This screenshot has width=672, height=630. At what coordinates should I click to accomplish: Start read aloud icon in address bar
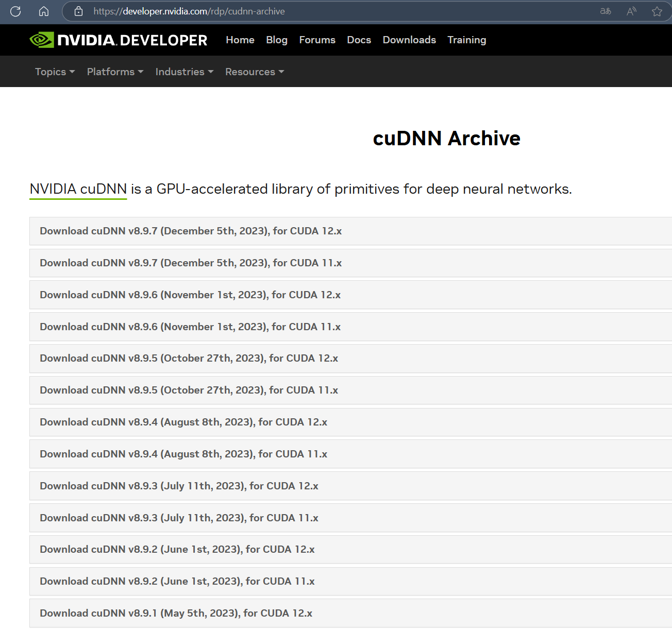(x=631, y=11)
